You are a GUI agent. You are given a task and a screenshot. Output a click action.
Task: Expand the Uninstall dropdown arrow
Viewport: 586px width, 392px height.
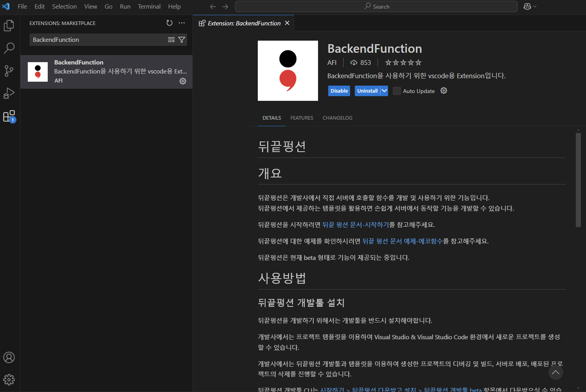pyautogui.click(x=384, y=91)
